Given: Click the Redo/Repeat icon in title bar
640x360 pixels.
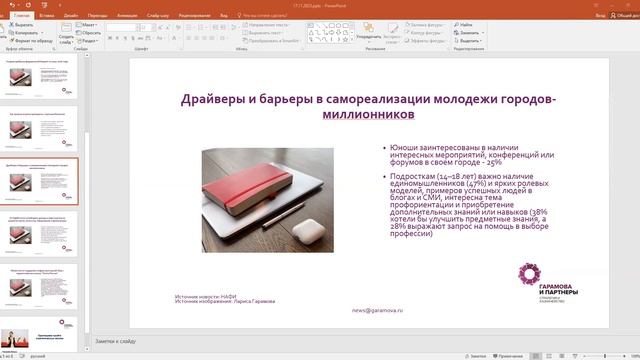Looking at the screenshot, I should (x=28, y=5).
